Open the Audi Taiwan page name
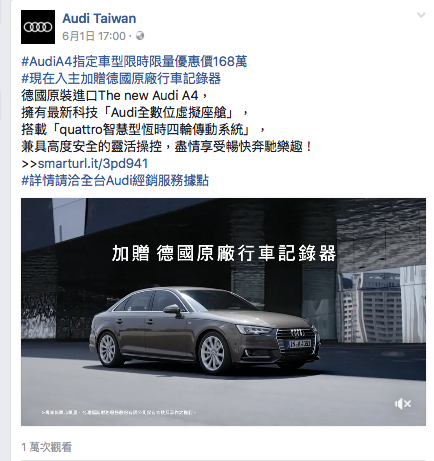The image size is (434, 461). 99,18
